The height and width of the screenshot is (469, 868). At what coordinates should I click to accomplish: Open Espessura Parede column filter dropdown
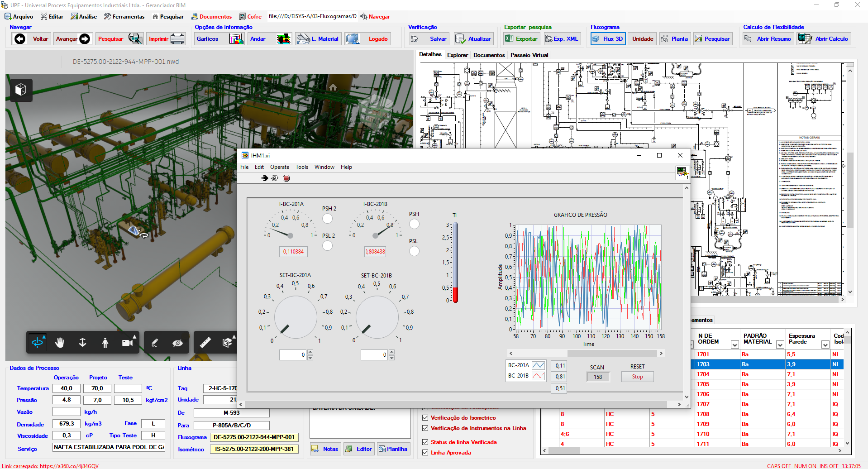(825, 345)
